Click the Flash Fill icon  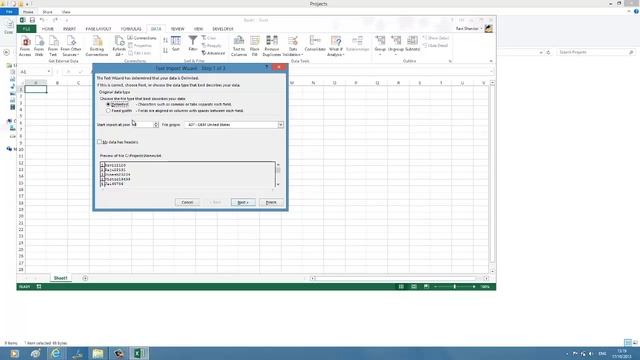255,46
